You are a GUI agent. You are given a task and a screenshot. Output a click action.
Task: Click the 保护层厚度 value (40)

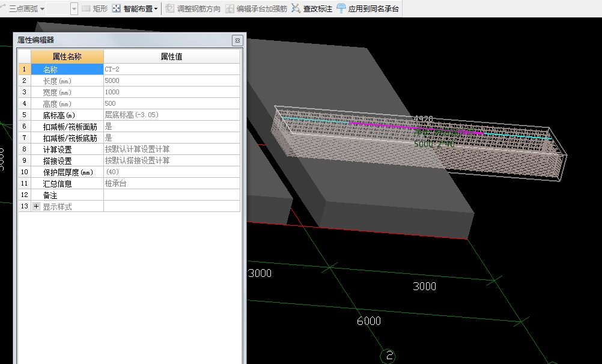tap(172, 172)
